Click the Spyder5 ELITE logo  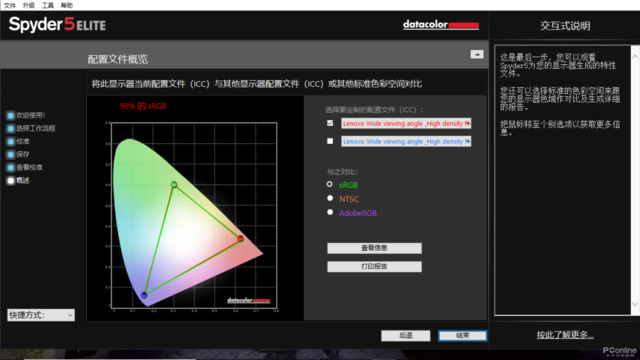pos(57,24)
